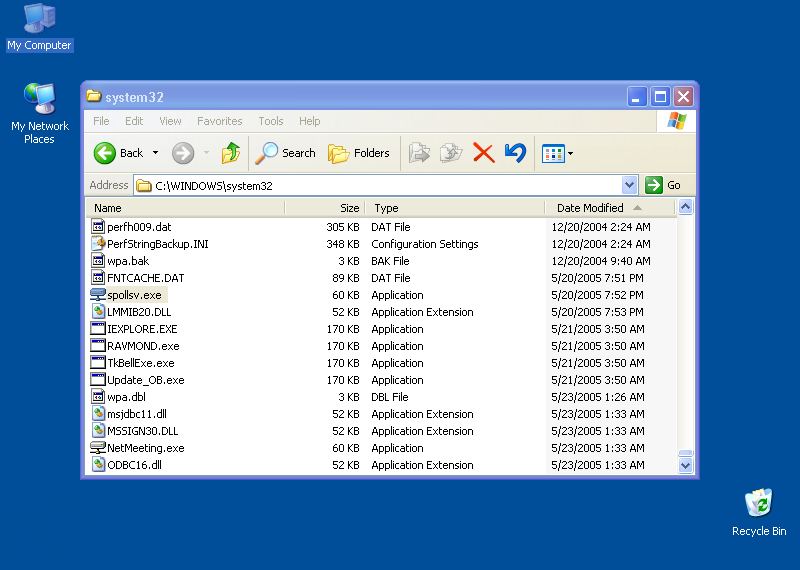Screen dimensions: 800x570
Task: Click the system32 window title bar folder icon
Action: (93, 96)
